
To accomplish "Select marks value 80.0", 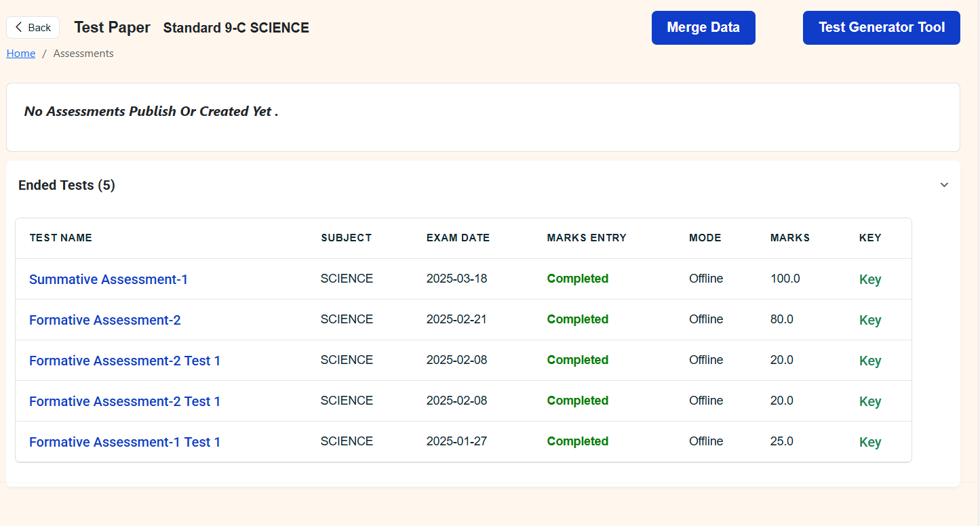I will [x=782, y=319].
